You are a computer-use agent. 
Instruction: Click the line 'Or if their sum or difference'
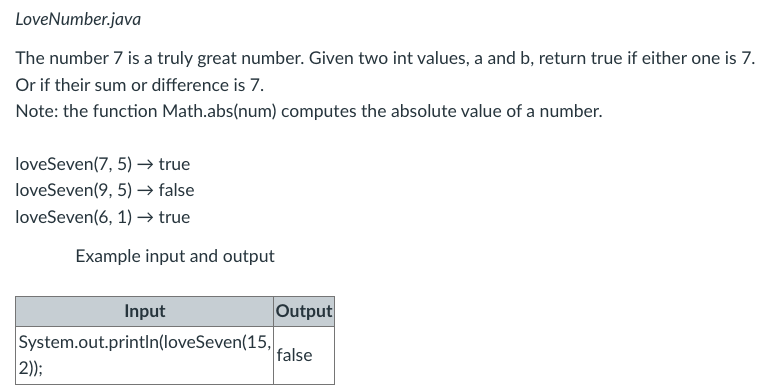tap(139, 85)
